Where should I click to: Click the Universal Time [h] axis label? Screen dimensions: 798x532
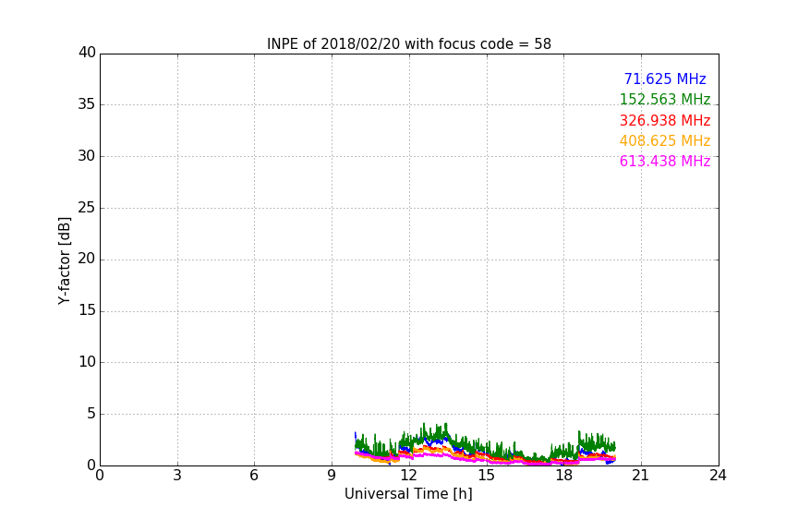coord(408,494)
